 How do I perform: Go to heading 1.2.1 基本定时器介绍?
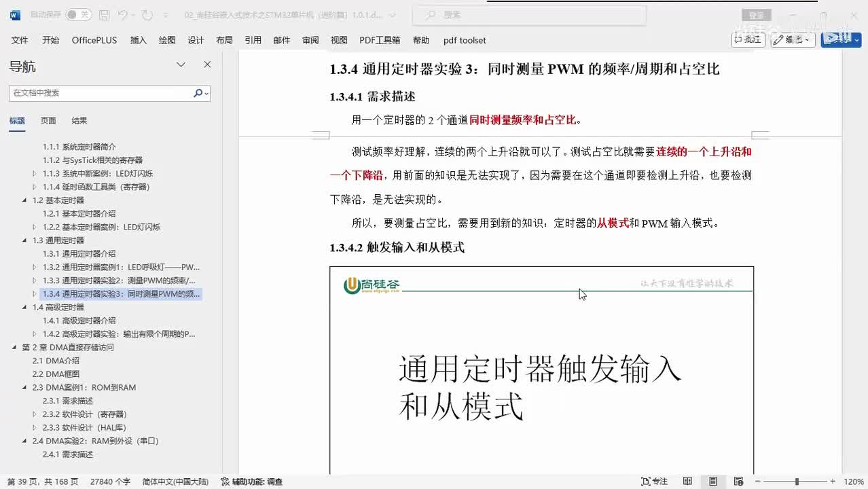pyautogui.click(x=79, y=213)
